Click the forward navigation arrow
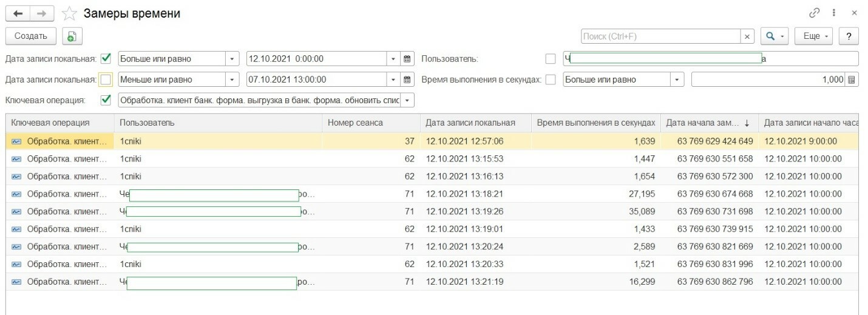 coord(41,13)
